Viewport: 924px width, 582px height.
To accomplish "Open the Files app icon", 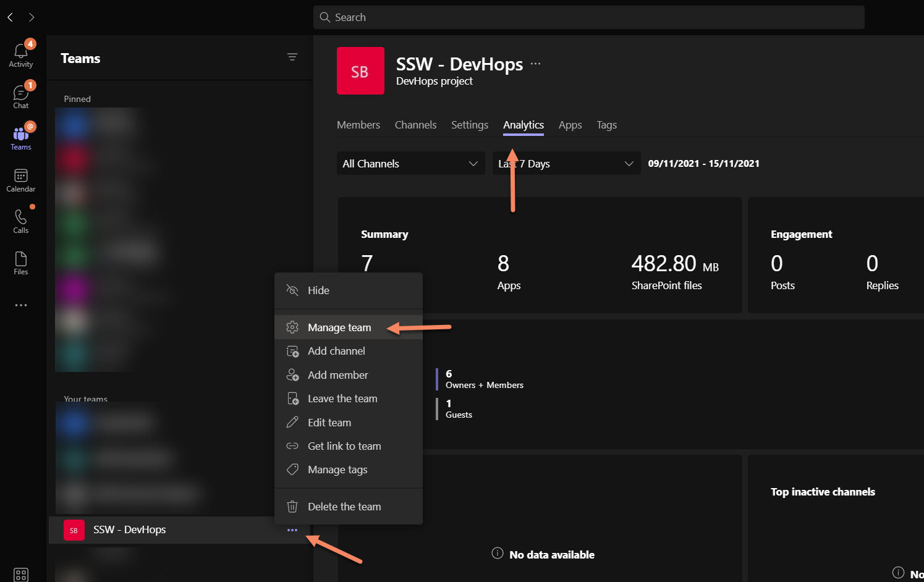I will [x=20, y=263].
